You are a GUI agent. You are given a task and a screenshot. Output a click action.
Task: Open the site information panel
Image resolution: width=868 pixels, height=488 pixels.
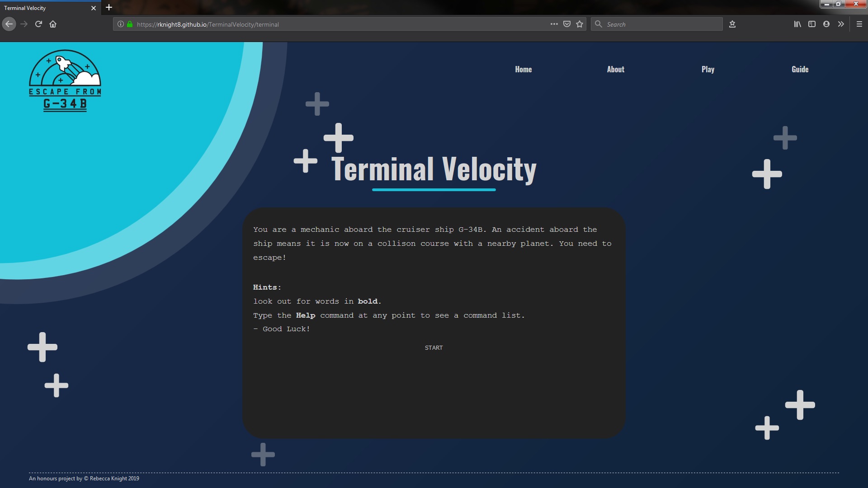point(120,24)
